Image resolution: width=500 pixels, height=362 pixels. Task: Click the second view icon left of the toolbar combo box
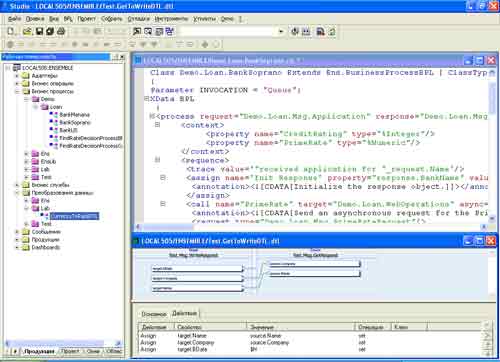148,31
